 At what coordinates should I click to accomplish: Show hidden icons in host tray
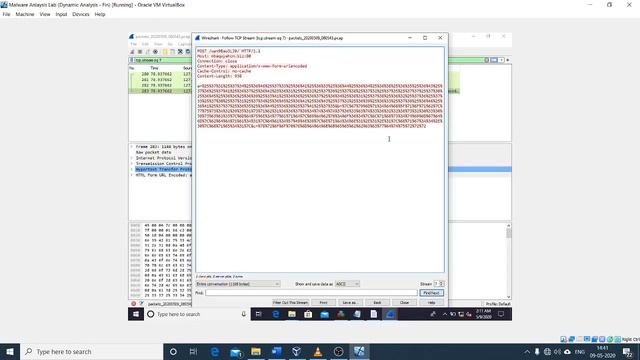(x=527, y=352)
